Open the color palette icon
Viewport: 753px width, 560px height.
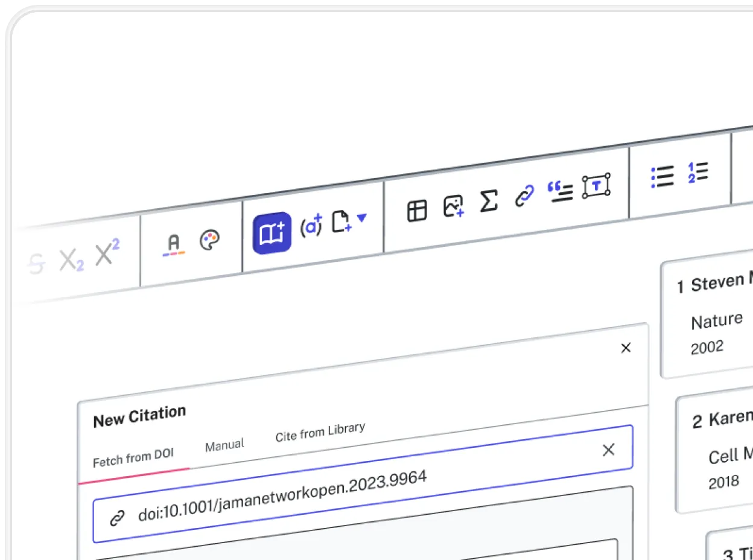(x=210, y=240)
